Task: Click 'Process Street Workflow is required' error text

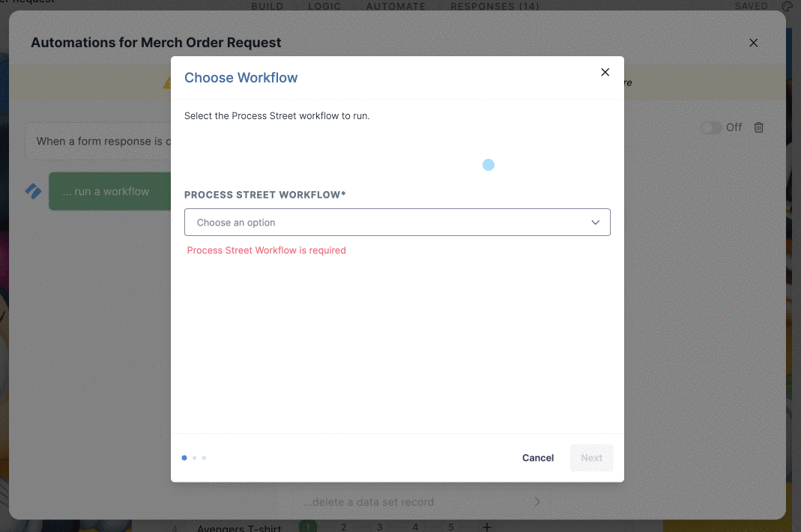Action: tap(266, 250)
